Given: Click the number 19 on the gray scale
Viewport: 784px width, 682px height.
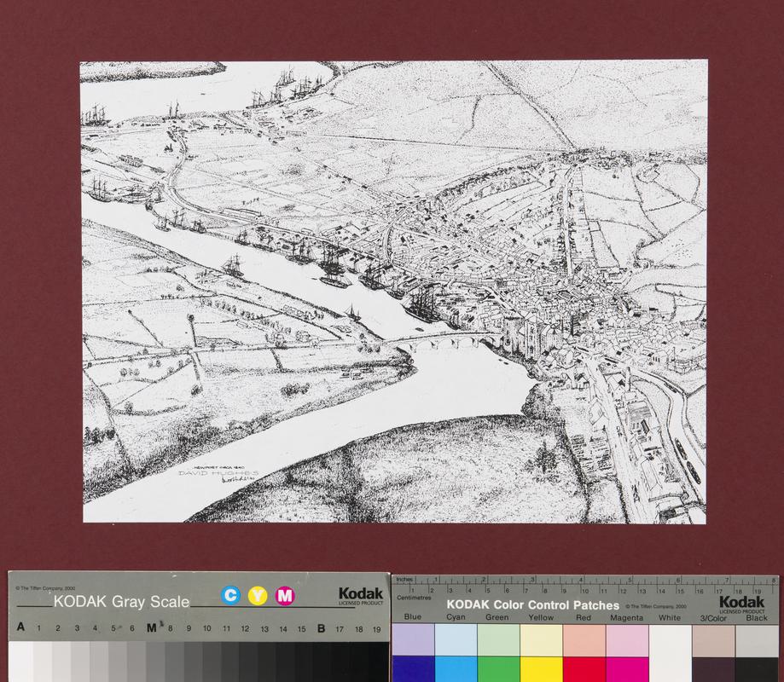Looking at the screenshot, I should [x=377, y=628].
